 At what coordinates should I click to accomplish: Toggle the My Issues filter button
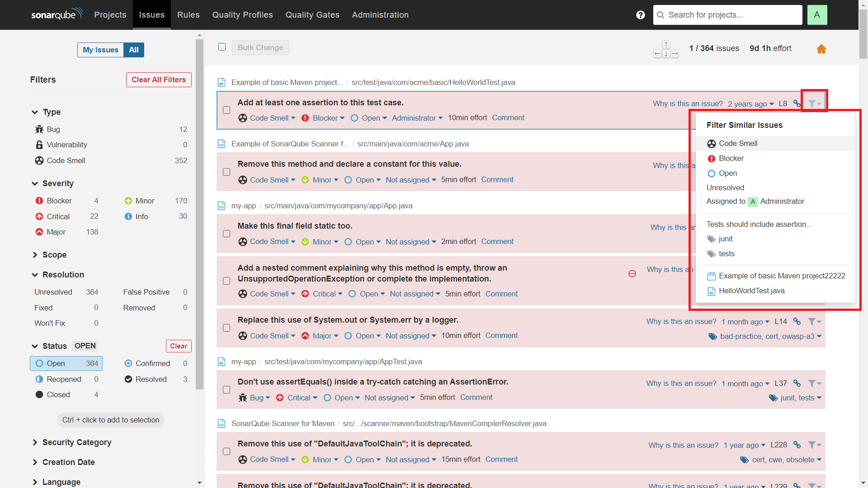tap(100, 50)
